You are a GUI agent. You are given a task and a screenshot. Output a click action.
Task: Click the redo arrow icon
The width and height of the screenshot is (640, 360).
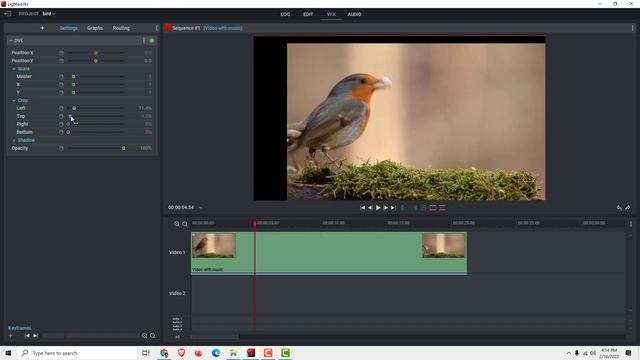click(x=628, y=208)
